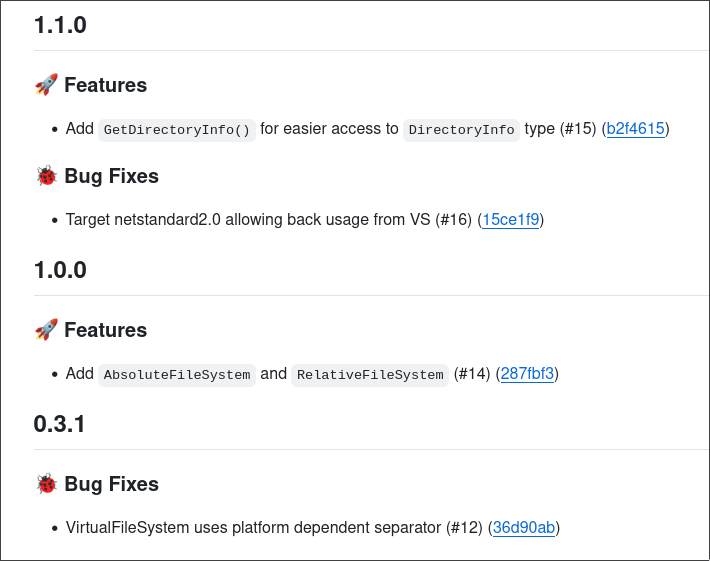Click the GetDirectoryInfo() code snippet
Image resolution: width=710 pixels, height=561 pixels.
177,130
